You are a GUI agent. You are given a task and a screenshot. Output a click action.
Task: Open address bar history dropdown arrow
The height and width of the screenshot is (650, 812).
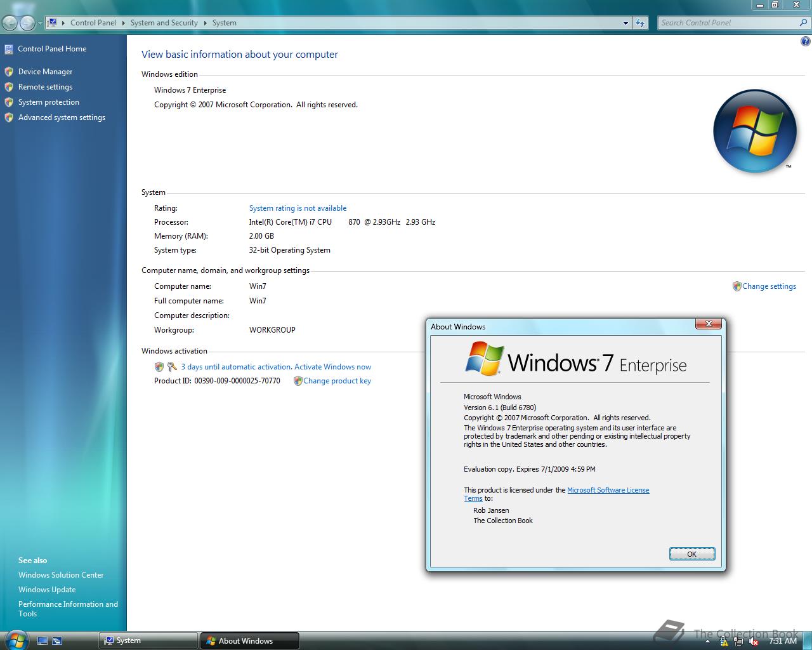coord(625,23)
